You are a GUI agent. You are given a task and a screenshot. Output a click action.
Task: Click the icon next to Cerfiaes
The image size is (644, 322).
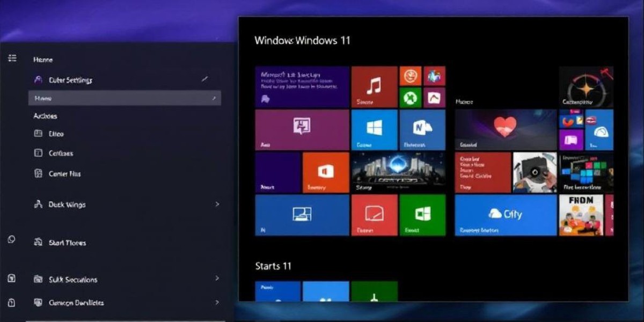[x=38, y=153]
